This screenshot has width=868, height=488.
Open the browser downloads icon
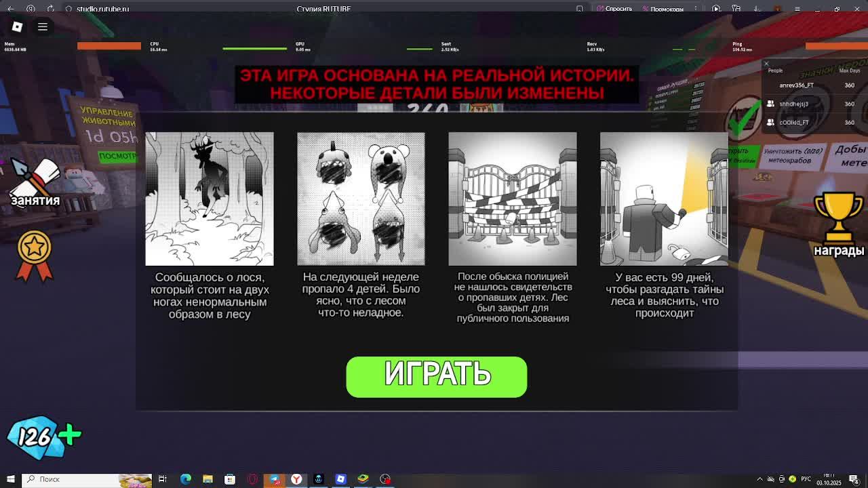tap(757, 9)
